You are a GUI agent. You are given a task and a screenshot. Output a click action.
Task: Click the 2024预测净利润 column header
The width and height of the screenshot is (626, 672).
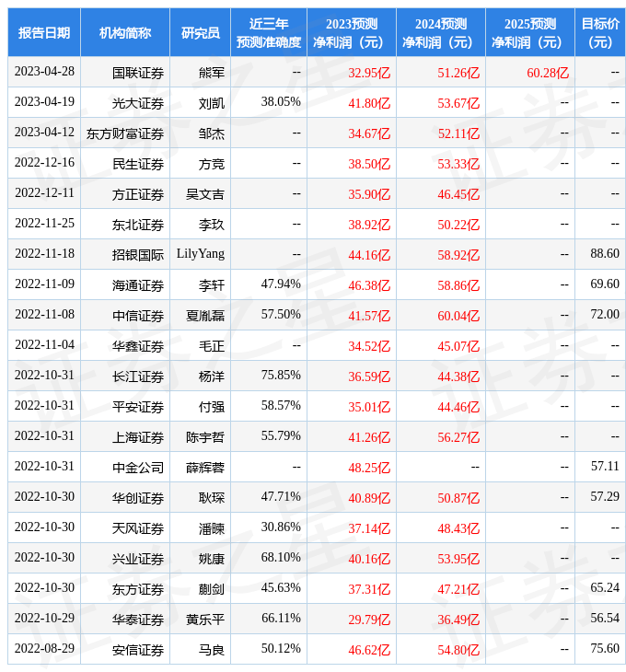tap(441, 32)
